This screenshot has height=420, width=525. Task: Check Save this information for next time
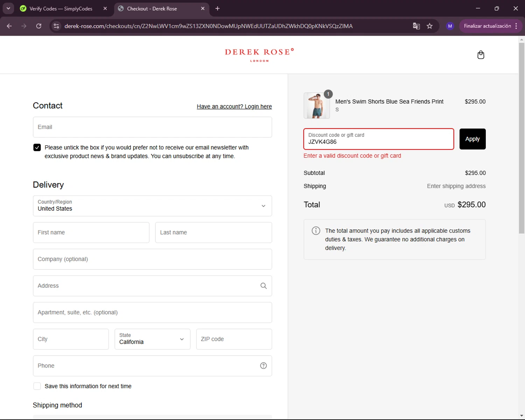37,386
